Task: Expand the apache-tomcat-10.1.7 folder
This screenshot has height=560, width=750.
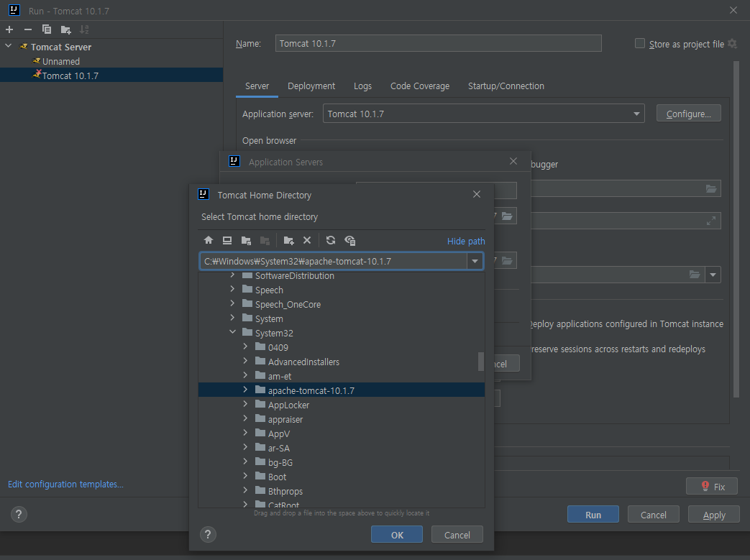Action: [x=245, y=390]
